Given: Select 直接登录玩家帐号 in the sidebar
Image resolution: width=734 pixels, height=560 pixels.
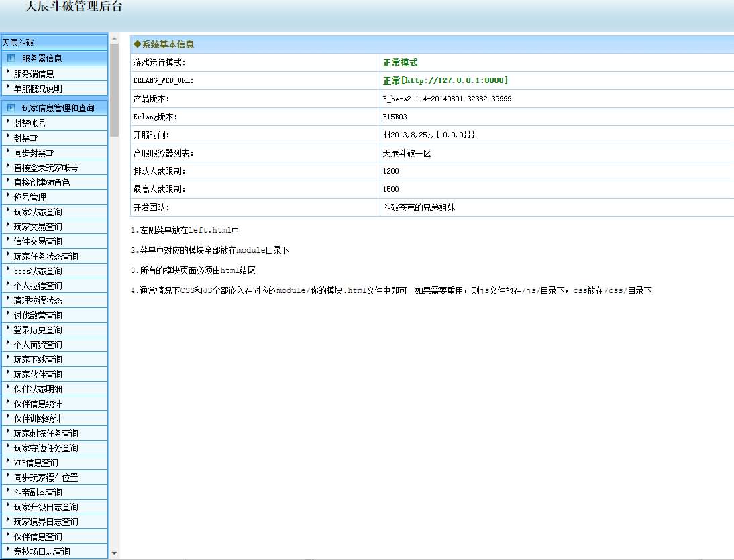Looking at the screenshot, I should [46, 168].
